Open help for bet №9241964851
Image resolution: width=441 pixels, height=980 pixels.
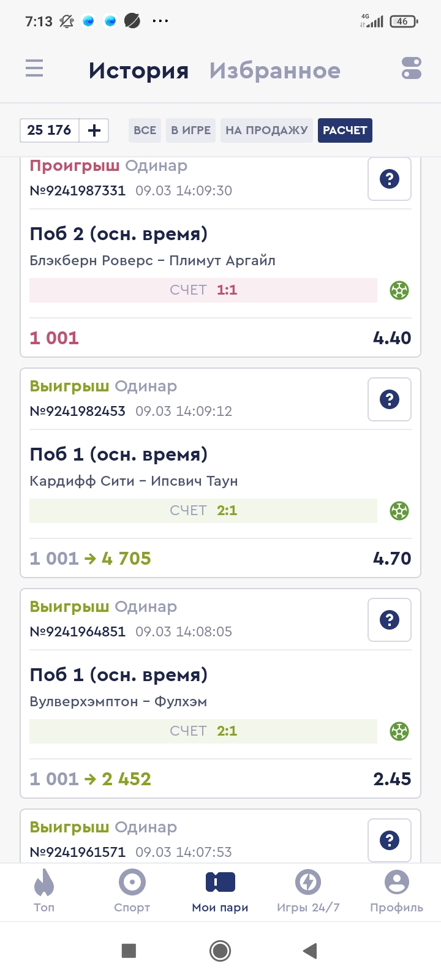click(x=390, y=620)
